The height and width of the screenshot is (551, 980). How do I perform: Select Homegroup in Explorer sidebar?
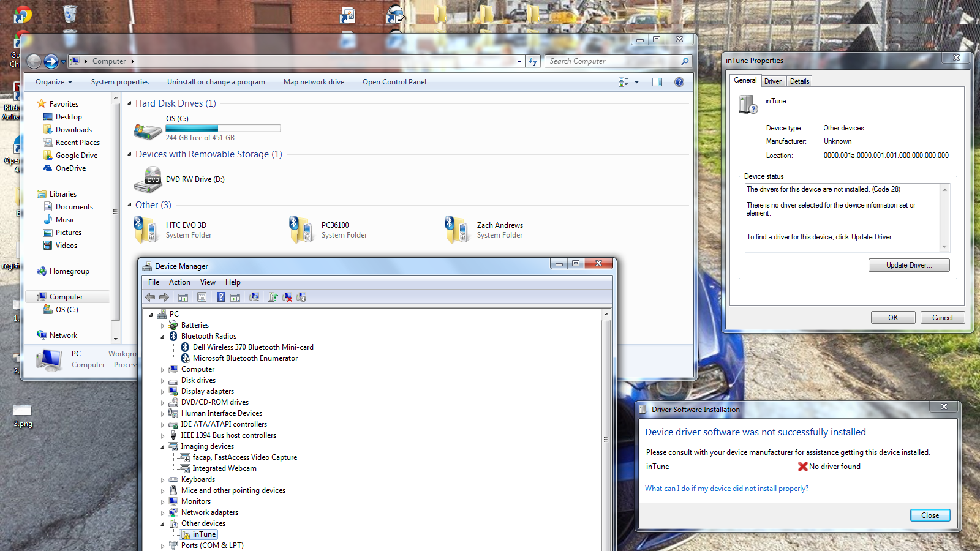pos(63,271)
